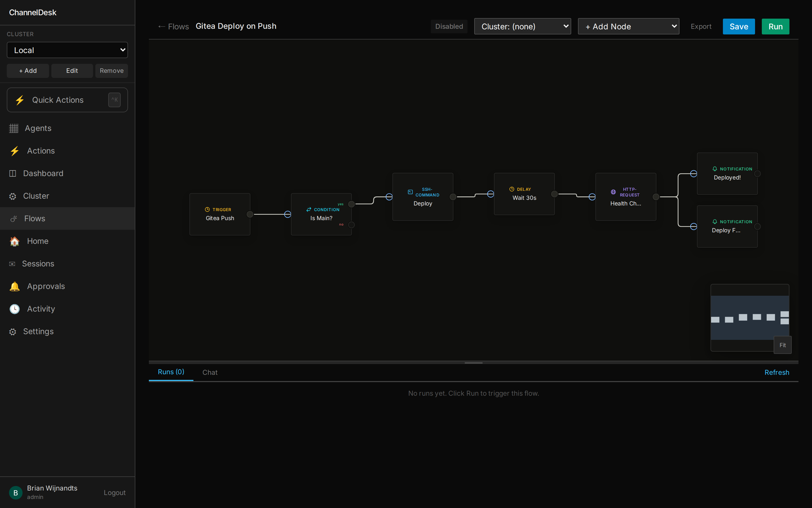812x508 pixels.
Task: Click the SSH-Command terminal icon
Action: (410, 192)
